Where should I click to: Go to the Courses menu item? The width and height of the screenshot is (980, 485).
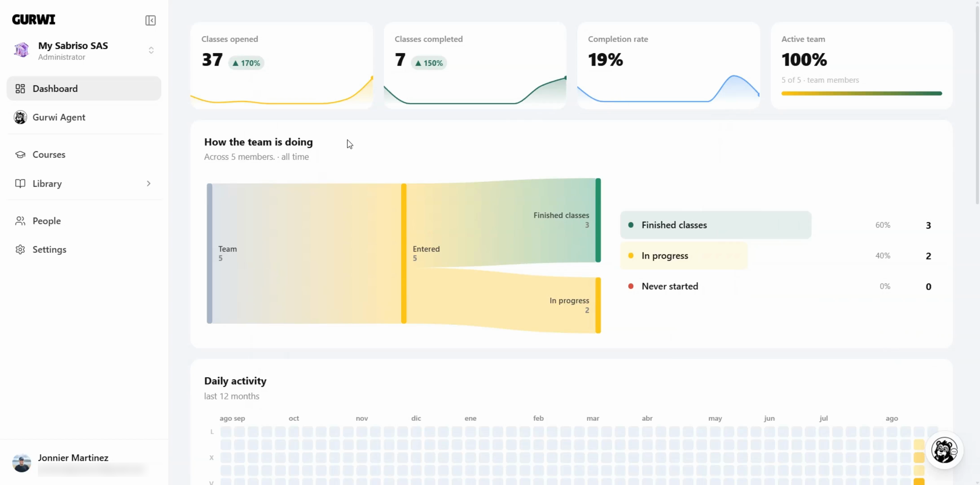pos(84,154)
